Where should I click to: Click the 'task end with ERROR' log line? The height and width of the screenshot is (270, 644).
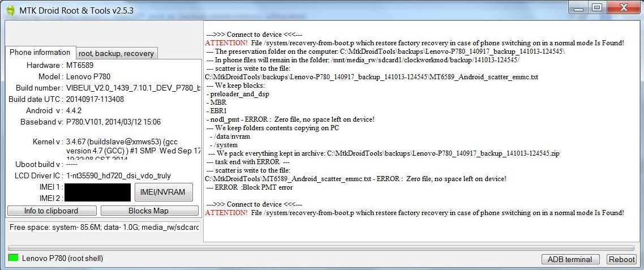click(x=248, y=161)
